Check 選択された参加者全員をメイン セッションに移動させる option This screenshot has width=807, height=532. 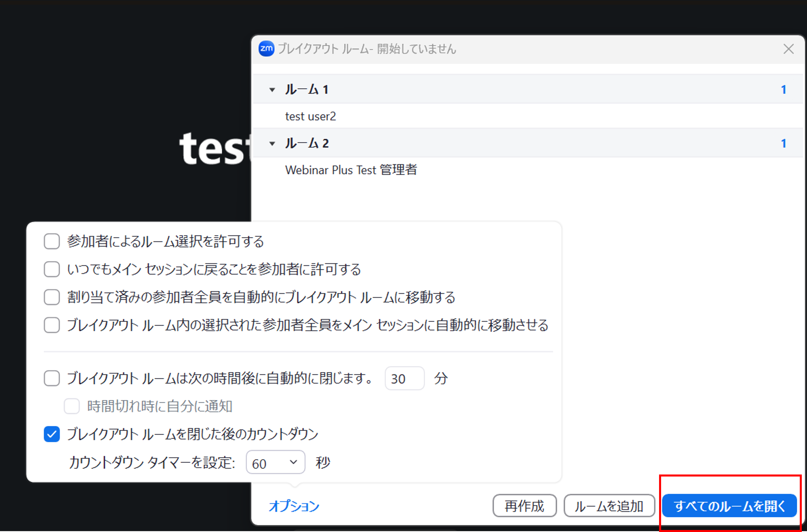click(52, 325)
